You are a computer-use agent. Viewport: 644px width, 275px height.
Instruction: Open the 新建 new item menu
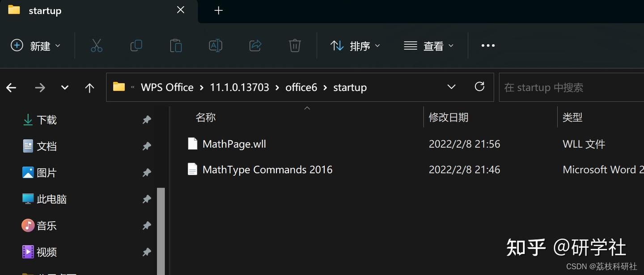pos(36,45)
